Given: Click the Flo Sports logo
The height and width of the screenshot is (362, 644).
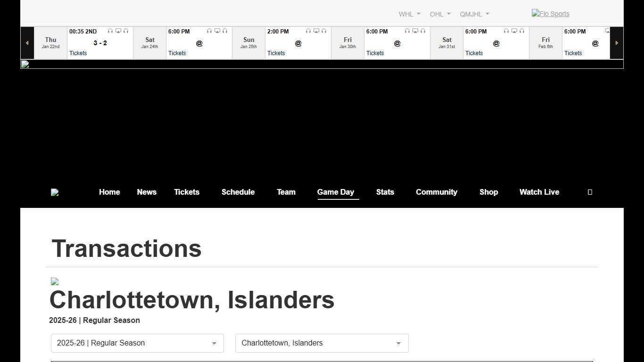Looking at the screenshot, I should click(x=550, y=14).
